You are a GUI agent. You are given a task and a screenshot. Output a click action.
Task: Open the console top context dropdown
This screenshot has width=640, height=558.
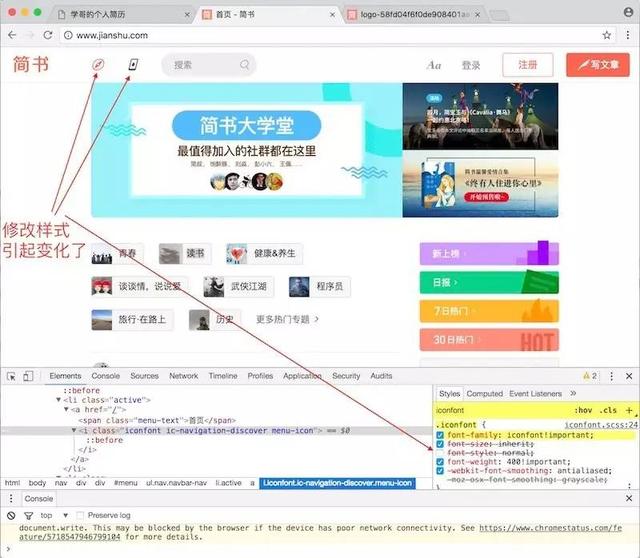(x=54, y=516)
